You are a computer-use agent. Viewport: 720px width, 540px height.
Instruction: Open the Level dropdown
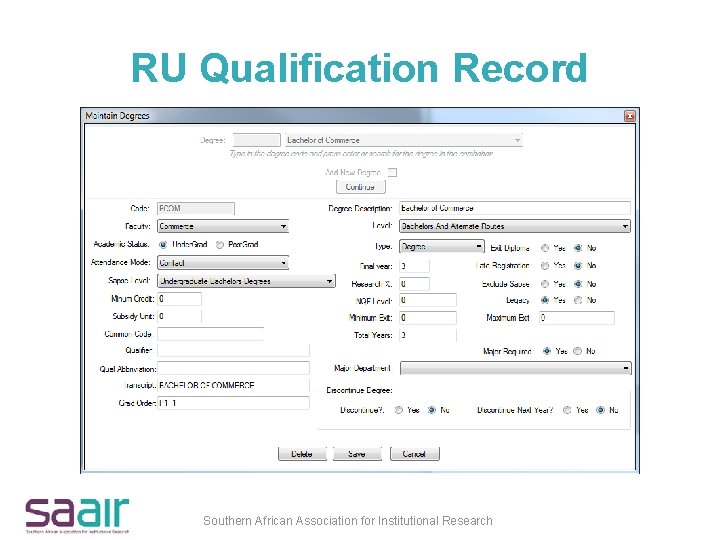click(515, 226)
